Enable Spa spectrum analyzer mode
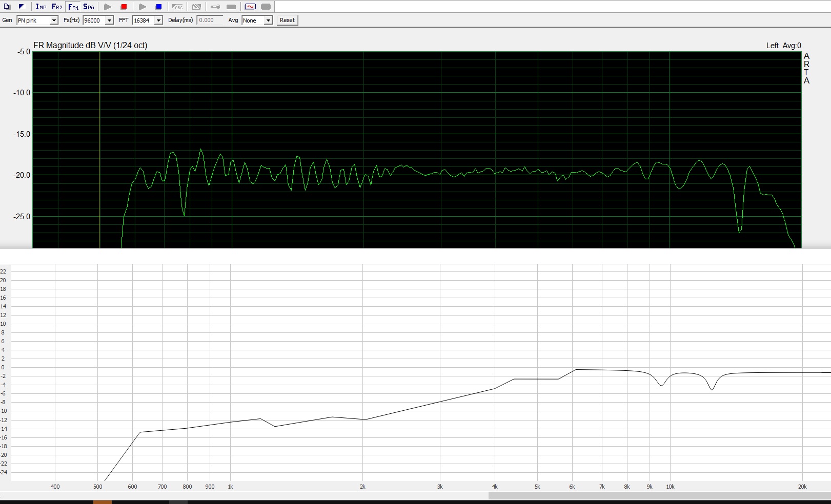The width and height of the screenshot is (831, 504). coord(89,7)
